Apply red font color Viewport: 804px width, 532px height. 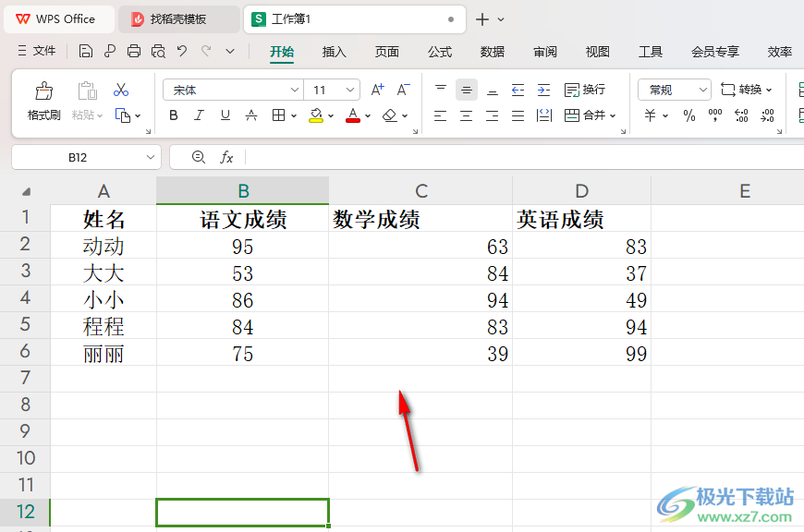[353, 115]
